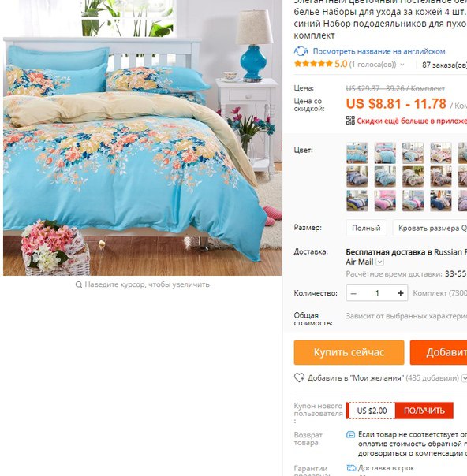Image resolution: width=467 pixels, height=476 pixels.
Task: Open the Air Mail shipping method dropdown
Action: [379, 262]
